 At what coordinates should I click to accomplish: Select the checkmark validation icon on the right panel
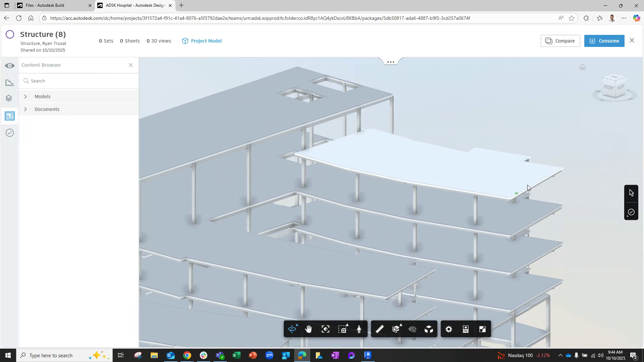pos(631,212)
